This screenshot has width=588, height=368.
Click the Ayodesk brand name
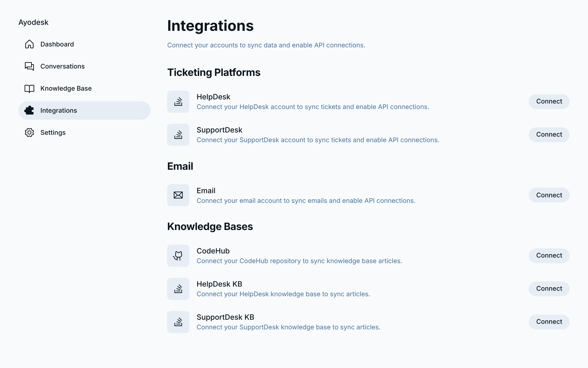pyautogui.click(x=34, y=22)
